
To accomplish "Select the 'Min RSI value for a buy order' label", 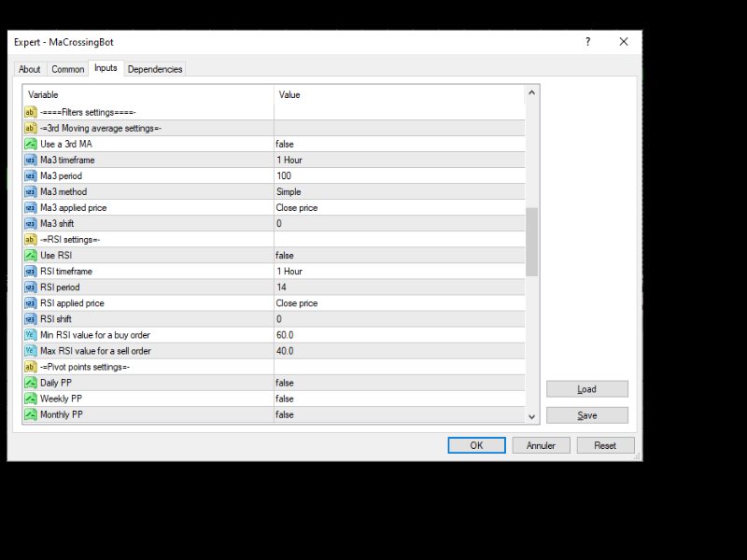I will [95, 335].
